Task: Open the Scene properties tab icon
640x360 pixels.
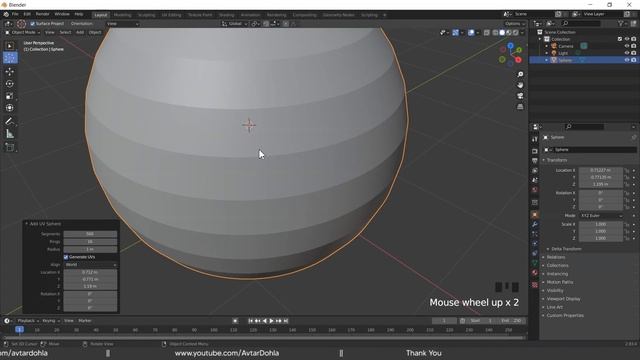Action: (535, 180)
